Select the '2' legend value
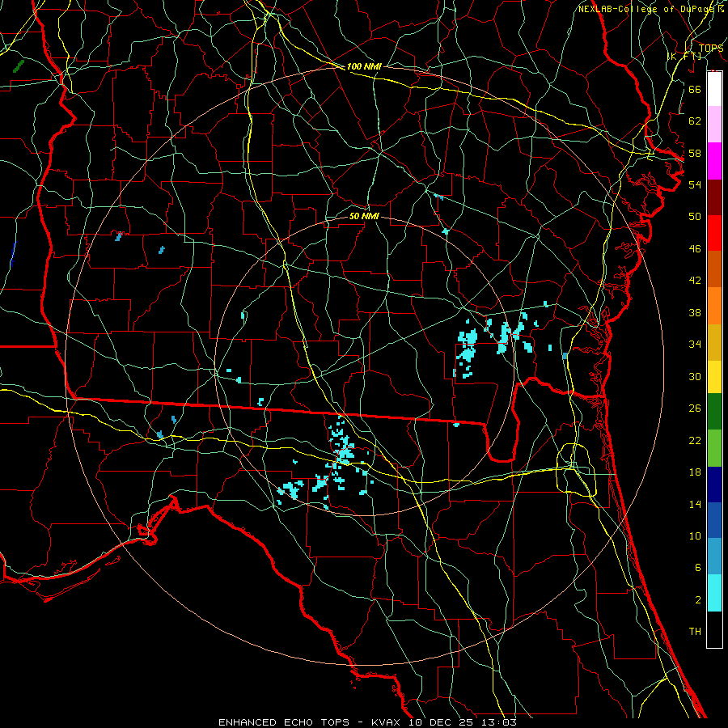The width and height of the screenshot is (728, 728). (x=697, y=600)
